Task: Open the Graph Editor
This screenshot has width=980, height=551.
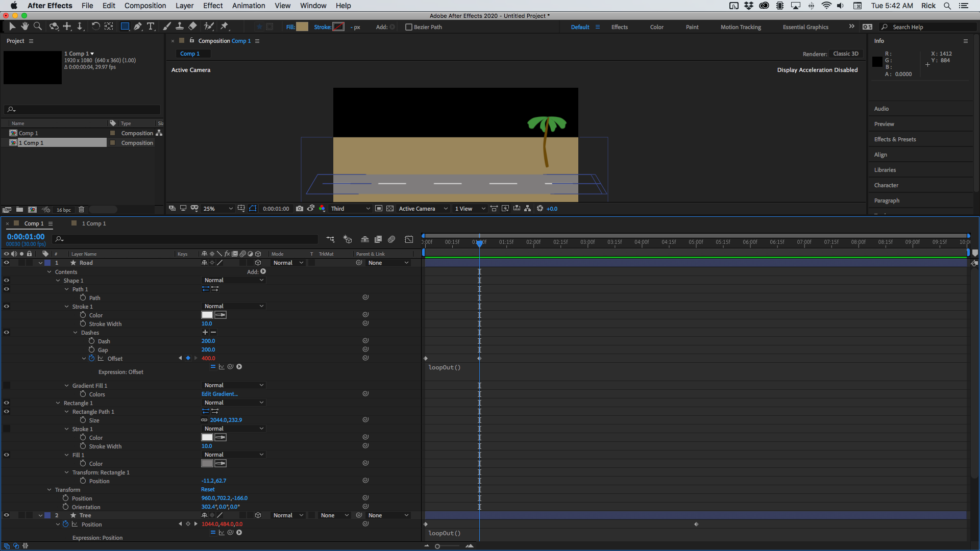Action: point(409,239)
